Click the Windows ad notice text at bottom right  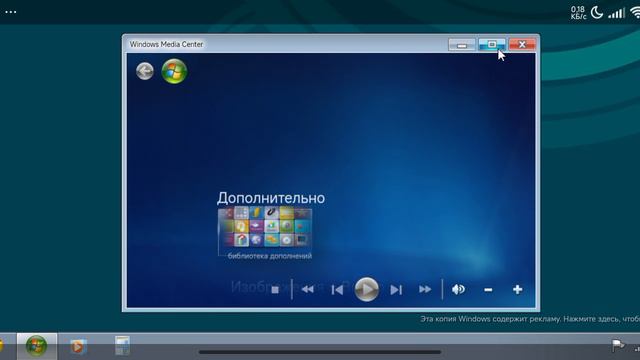pos(530,319)
